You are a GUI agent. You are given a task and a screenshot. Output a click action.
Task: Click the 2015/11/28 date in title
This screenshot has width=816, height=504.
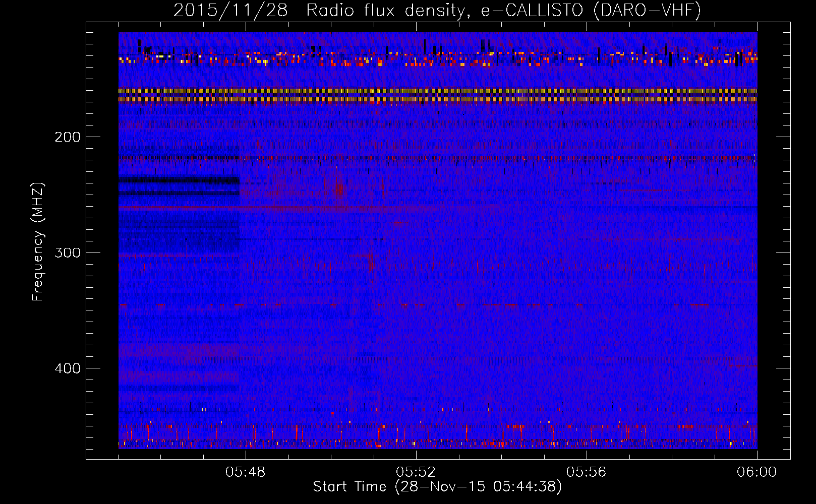[230, 11]
